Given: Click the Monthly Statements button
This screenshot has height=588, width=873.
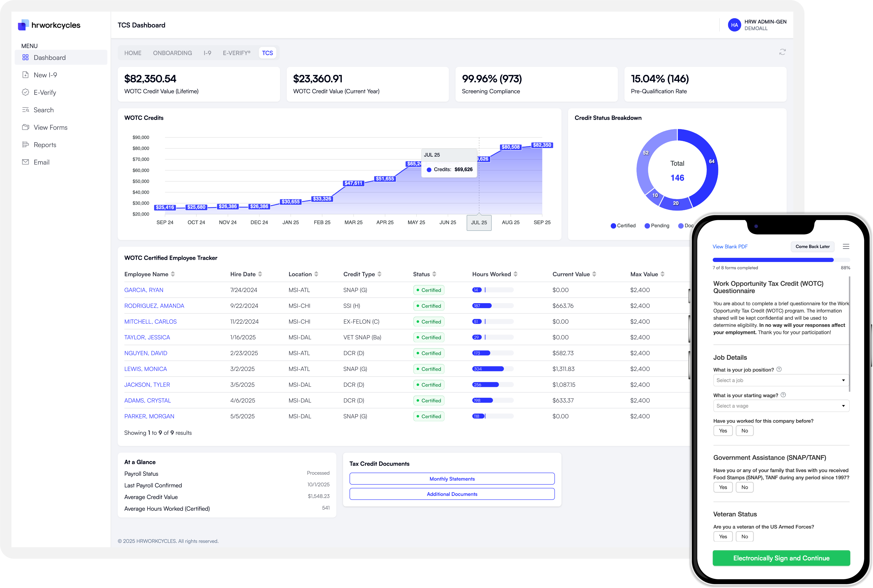Looking at the screenshot, I should click(x=452, y=479).
